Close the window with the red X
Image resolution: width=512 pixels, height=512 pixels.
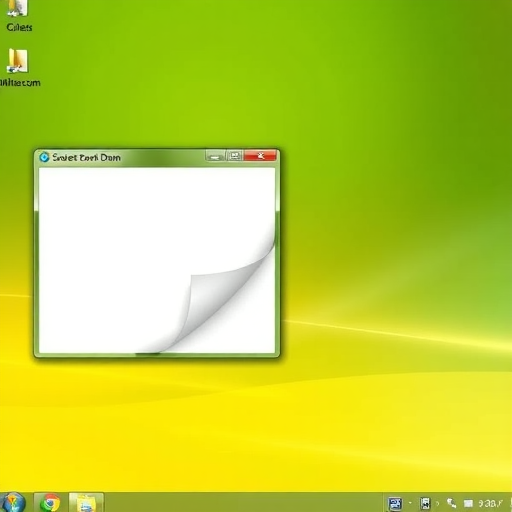260,156
